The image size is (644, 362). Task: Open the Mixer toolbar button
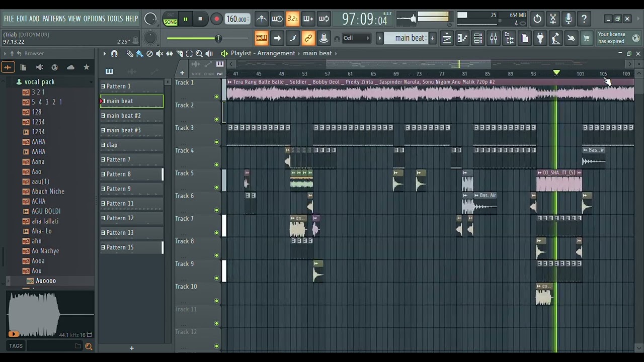[494, 38]
